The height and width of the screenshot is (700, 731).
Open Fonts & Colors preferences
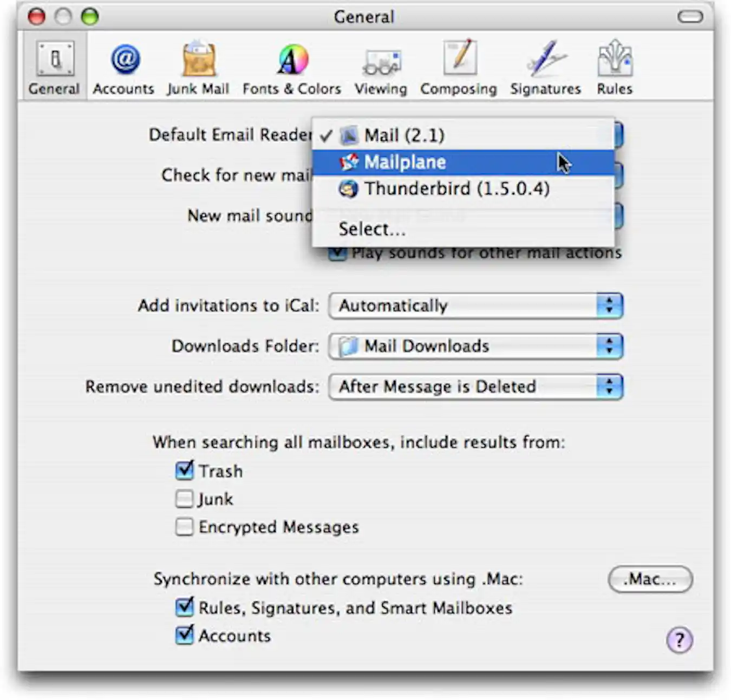click(x=291, y=66)
